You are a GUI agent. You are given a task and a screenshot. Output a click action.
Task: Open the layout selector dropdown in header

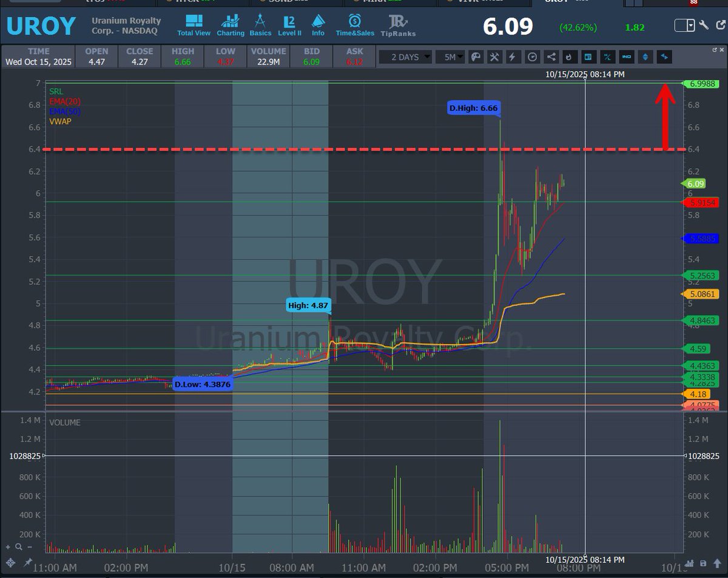[685, 25]
